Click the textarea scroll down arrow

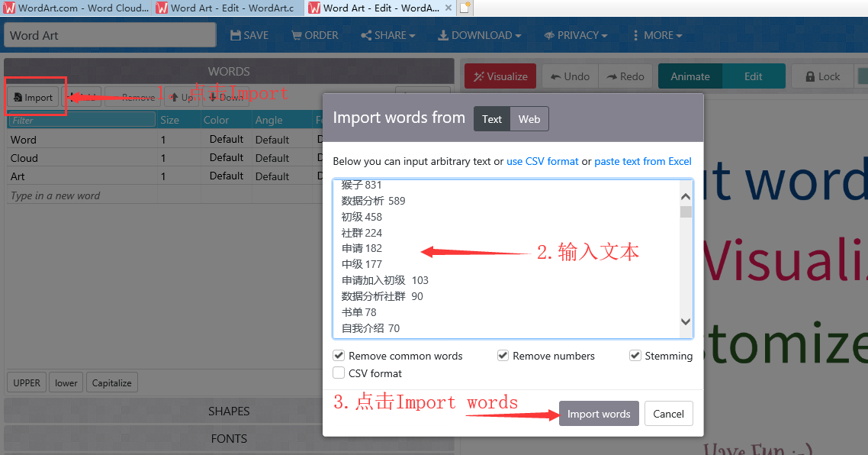point(686,321)
